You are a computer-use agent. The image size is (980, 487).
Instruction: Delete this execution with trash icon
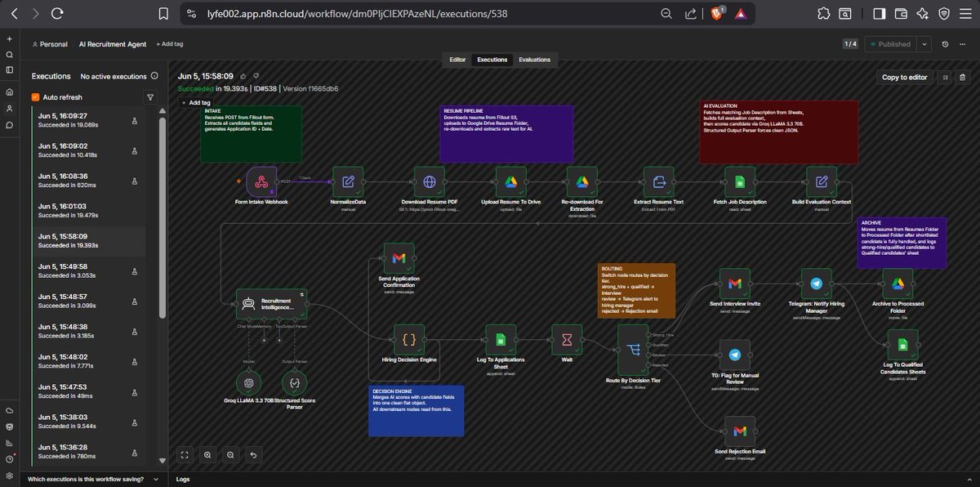point(963,77)
